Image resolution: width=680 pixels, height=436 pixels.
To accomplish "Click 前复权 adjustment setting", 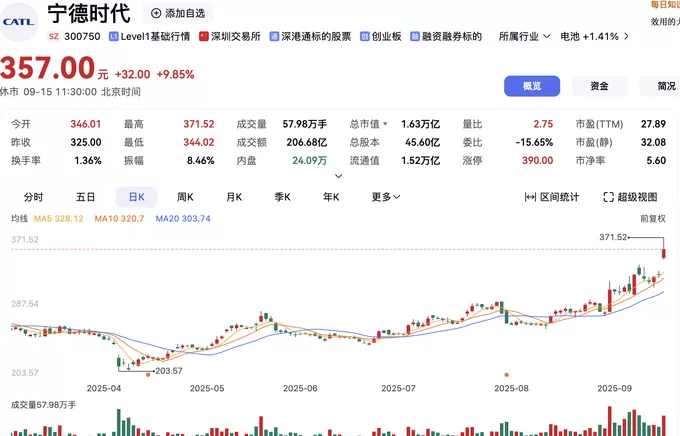I will point(653,219).
